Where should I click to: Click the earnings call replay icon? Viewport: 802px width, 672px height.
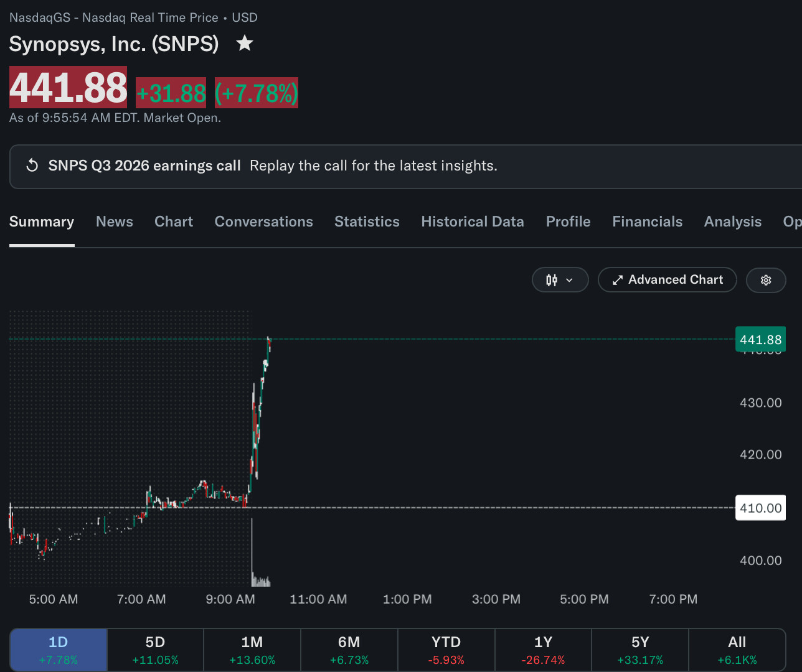[32, 166]
